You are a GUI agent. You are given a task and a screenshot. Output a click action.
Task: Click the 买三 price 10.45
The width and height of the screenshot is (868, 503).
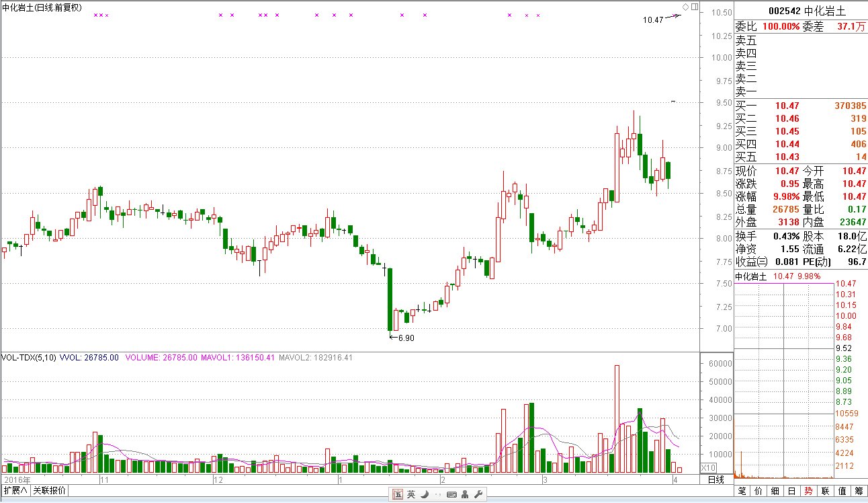(787, 131)
